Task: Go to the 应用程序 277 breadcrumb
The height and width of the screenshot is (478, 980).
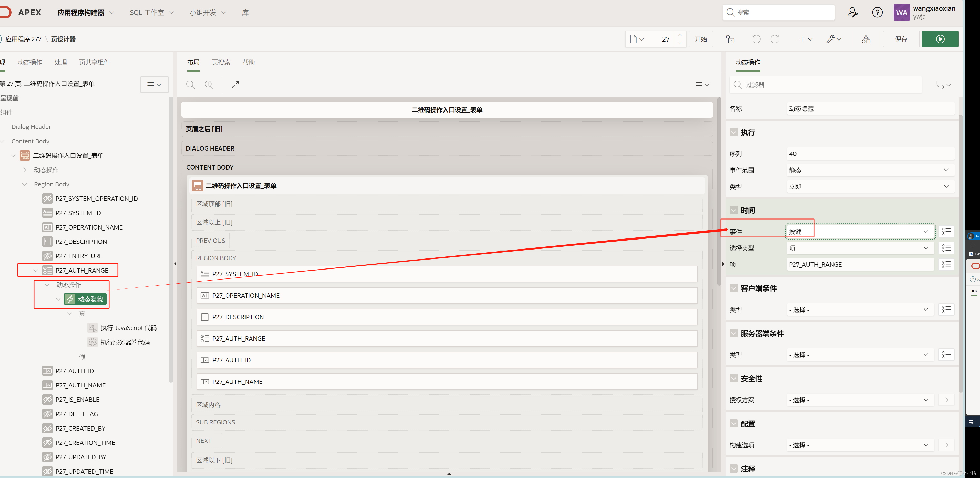Action: click(23, 39)
